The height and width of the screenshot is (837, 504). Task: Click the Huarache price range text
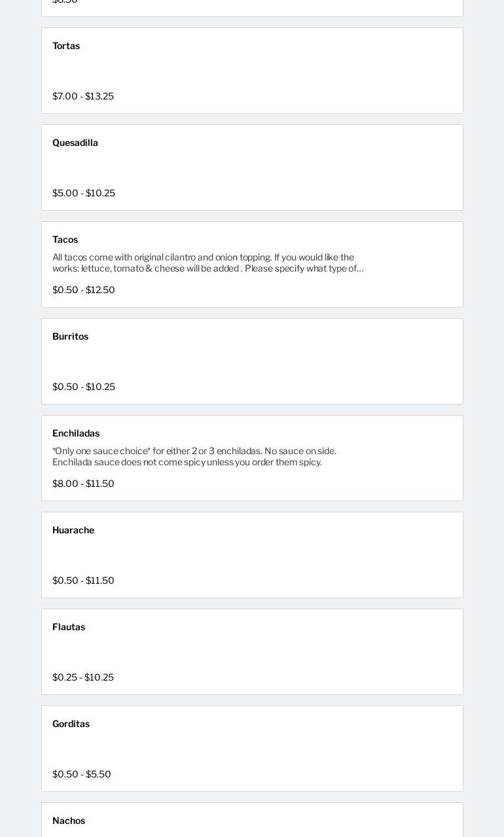point(83,580)
